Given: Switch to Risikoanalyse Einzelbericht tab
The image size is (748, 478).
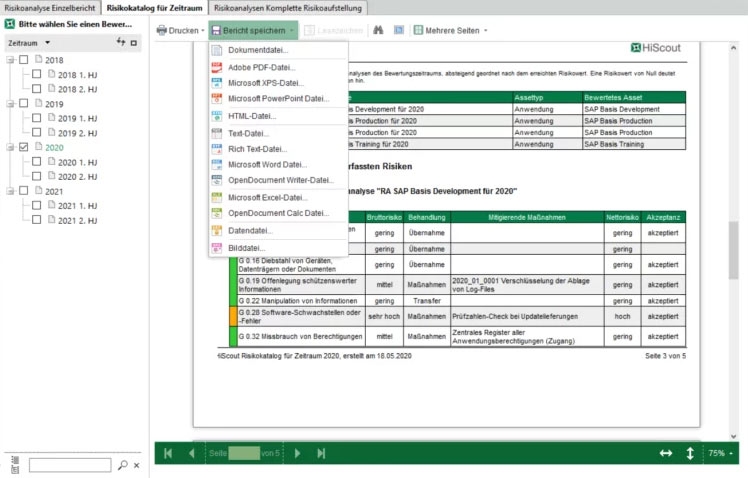Looking at the screenshot, I should 50,7.
